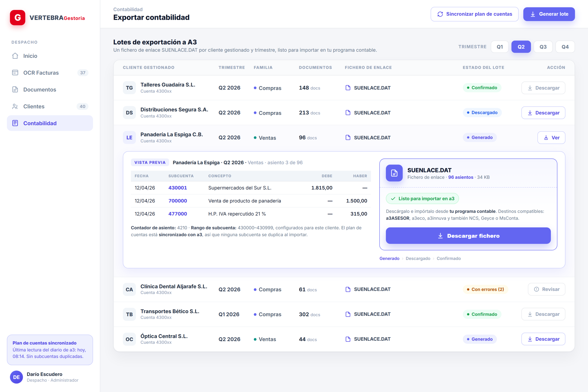
Task: Click the file icon in Transportes Bético row
Action: pyautogui.click(x=348, y=314)
